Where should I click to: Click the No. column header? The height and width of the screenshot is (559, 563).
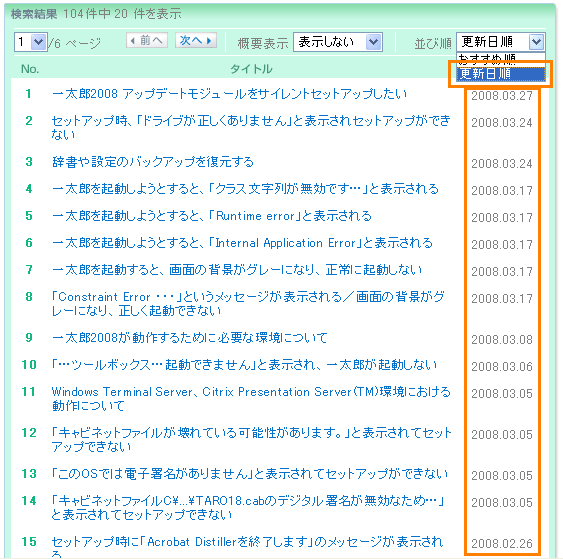(x=30, y=69)
